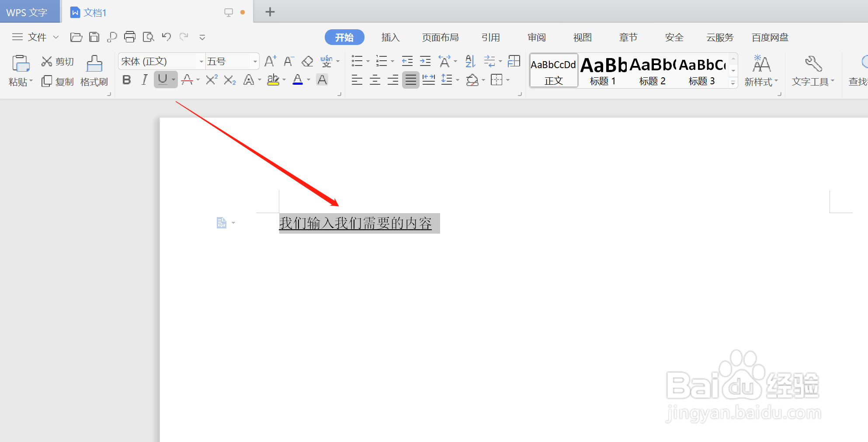Switch to the 插入 tab

[390, 38]
